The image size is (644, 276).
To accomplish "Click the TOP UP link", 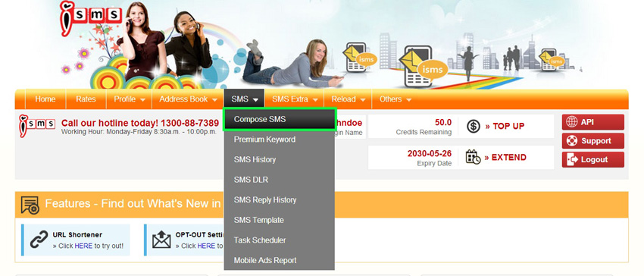I will point(505,127).
